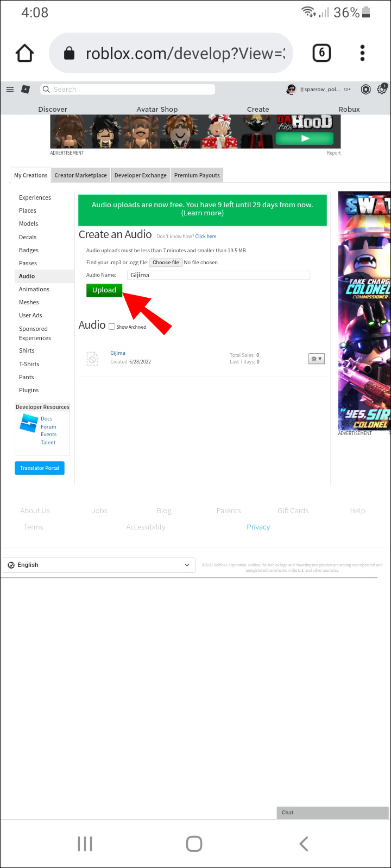Open Plugins in the sidebar
Viewport: 391px width, 868px height.
(x=29, y=390)
